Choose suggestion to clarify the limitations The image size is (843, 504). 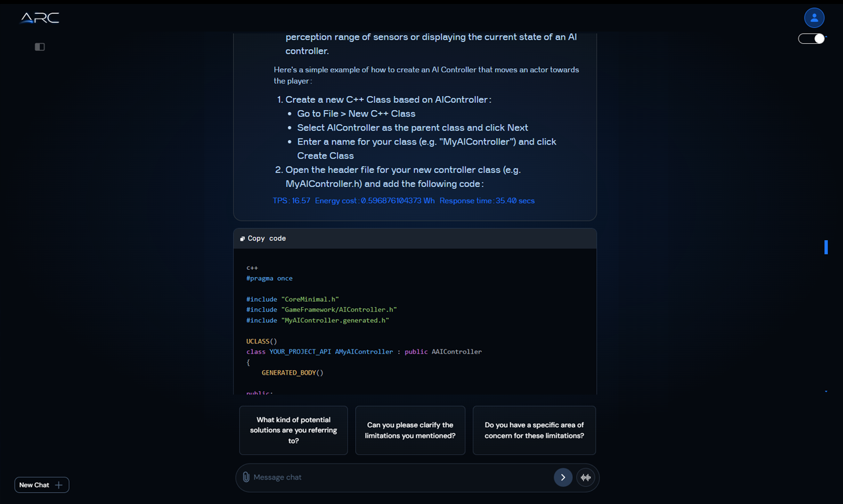[410, 430]
